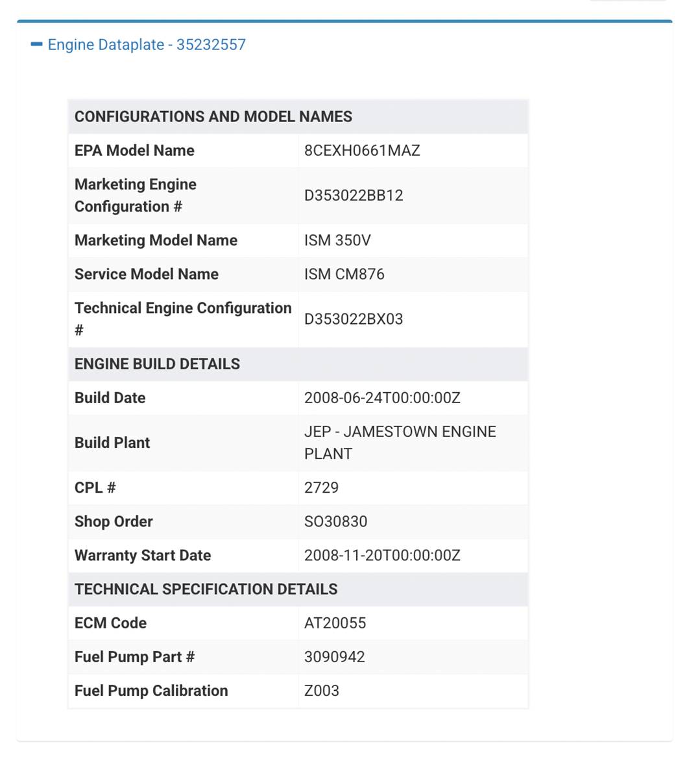Click the marketing configuration value D353022BB12
Image resolution: width=700 pixels, height=779 pixels.
click(x=354, y=195)
